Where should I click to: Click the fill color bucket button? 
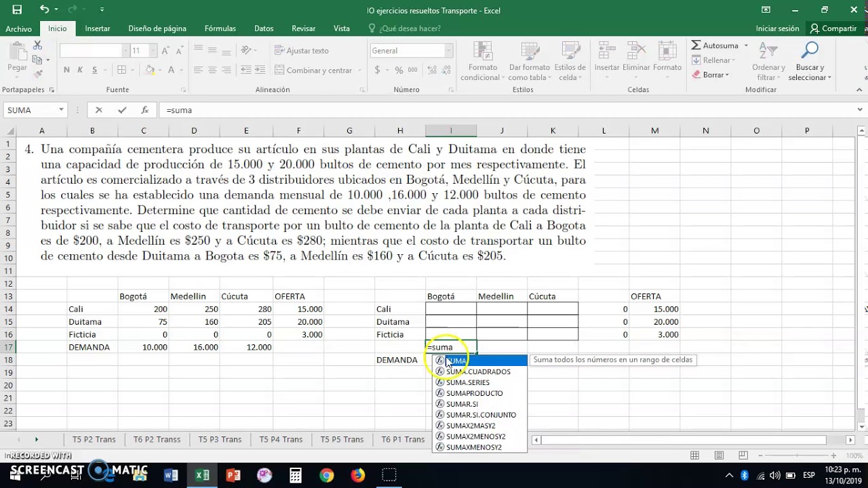pyautogui.click(x=150, y=70)
